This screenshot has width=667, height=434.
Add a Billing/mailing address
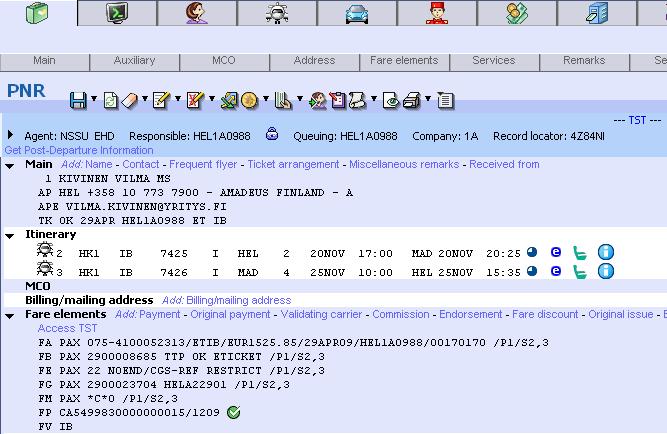point(239,300)
